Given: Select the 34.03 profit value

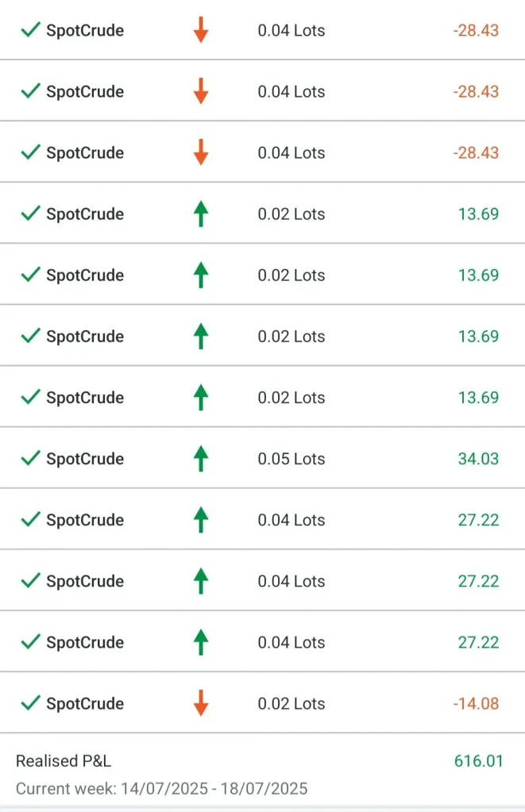Looking at the screenshot, I should [x=478, y=459].
